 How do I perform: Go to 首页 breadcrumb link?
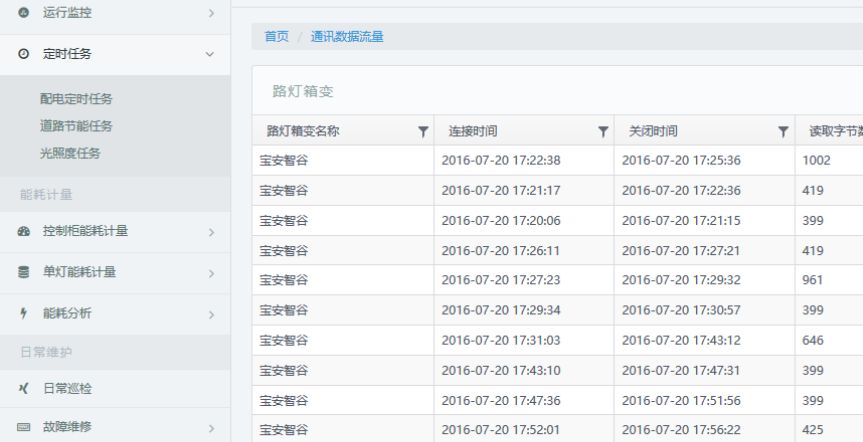coord(276,37)
